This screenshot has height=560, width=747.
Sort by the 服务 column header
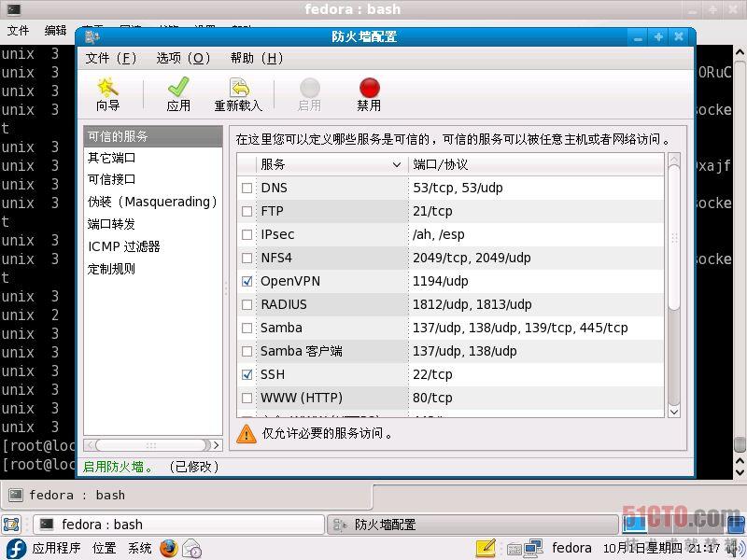tap(332, 164)
